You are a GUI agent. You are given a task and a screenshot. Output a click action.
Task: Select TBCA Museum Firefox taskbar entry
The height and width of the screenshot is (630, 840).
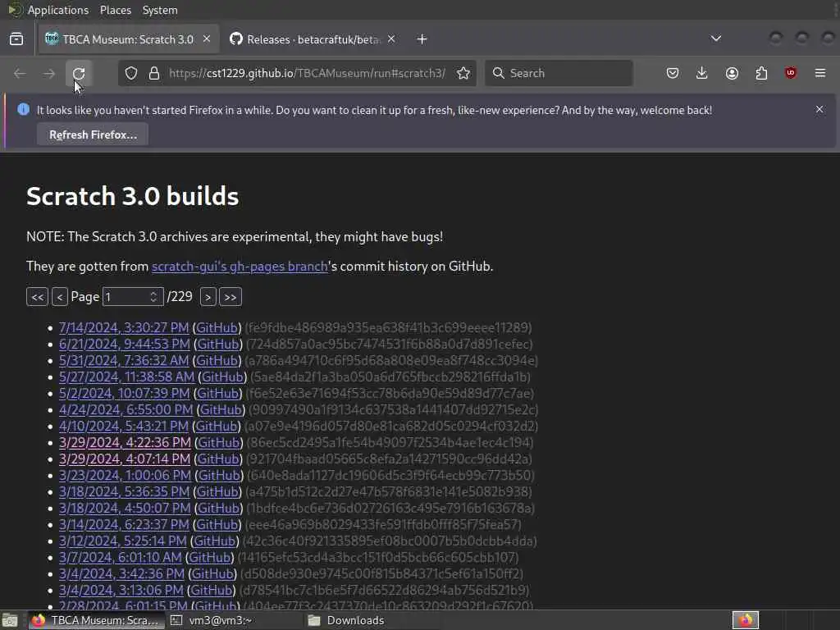tap(95, 620)
